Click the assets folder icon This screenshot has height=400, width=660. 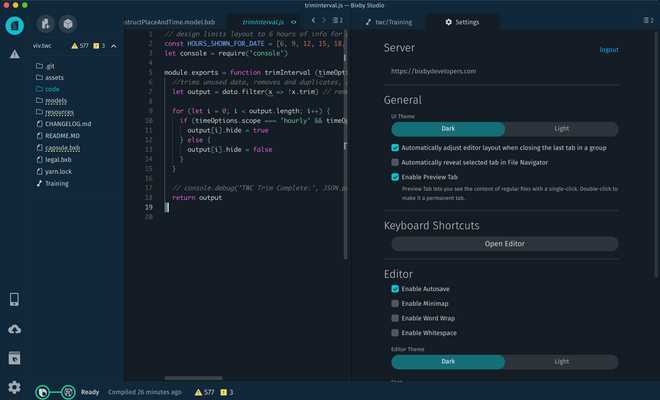[x=40, y=77]
